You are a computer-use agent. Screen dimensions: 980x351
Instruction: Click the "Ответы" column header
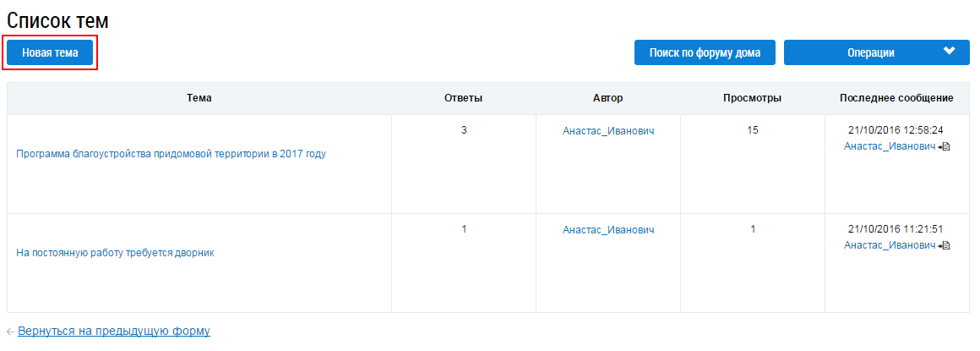point(464,98)
